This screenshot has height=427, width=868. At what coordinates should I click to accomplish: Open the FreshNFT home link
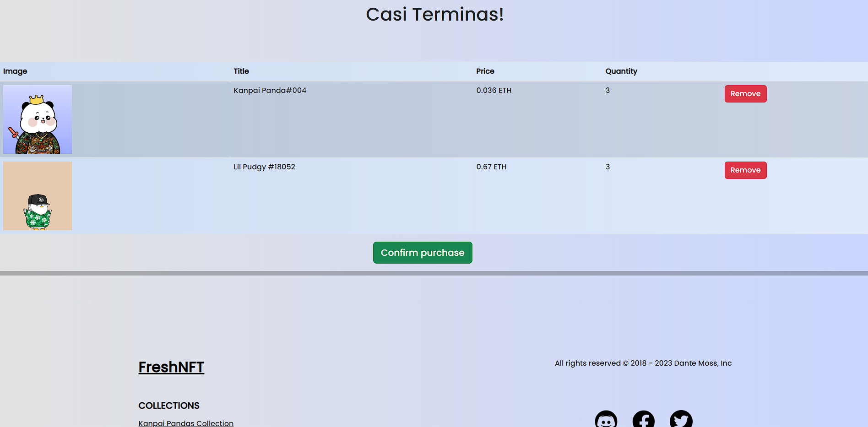point(171,367)
